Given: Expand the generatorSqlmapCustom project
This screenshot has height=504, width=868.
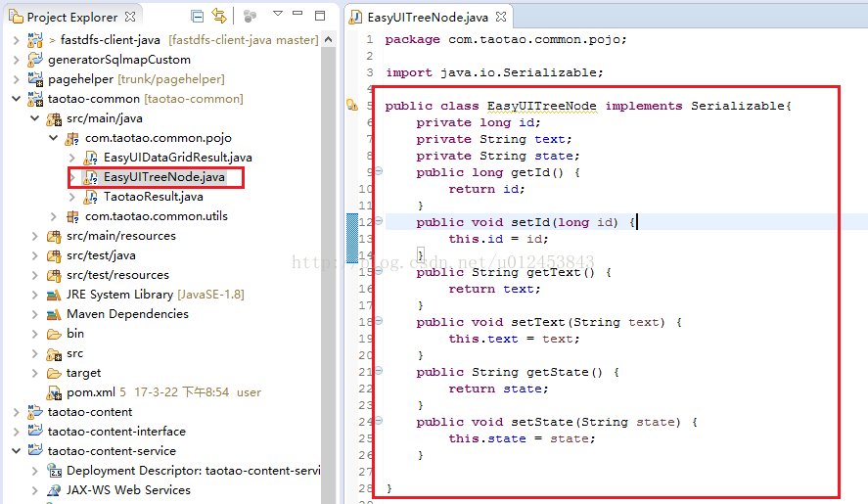Looking at the screenshot, I should (16, 60).
